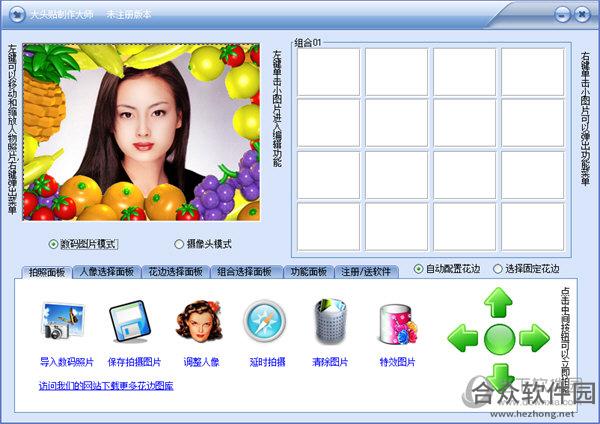Image resolution: width=600 pixels, height=424 pixels.
Task: Close the 大头贴制作大师 window
Action: click(x=582, y=15)
